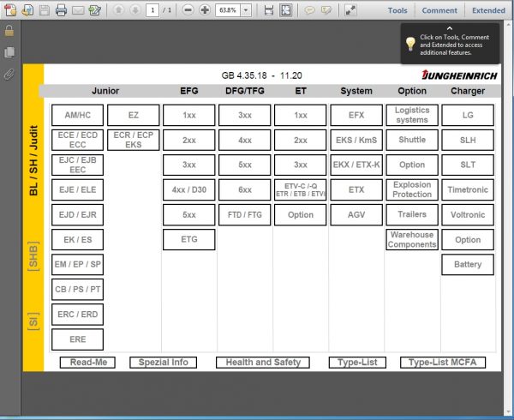Viewport: 514px width, 420px height.
Task: Click the Create PDF toolbar icon
Action: click(10, 10)
